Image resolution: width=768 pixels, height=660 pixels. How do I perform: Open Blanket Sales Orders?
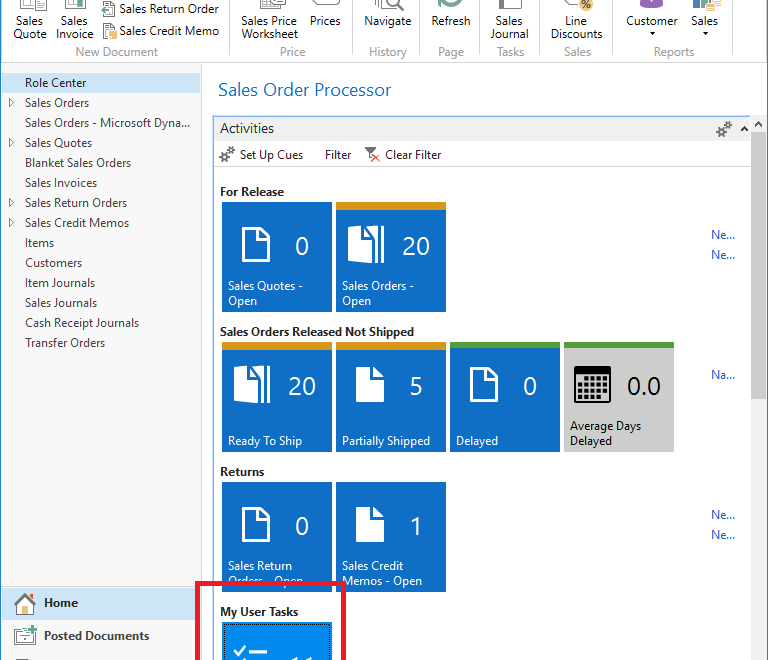78,163
